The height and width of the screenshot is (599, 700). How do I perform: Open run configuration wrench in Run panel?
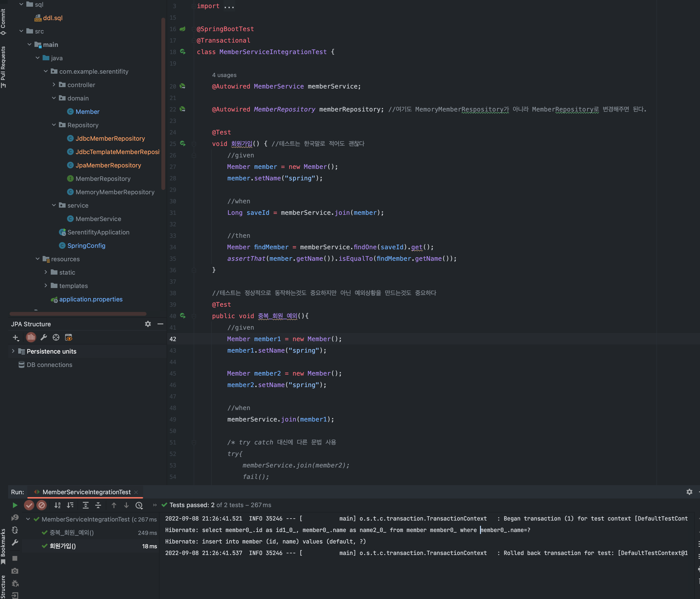[15, 543]
